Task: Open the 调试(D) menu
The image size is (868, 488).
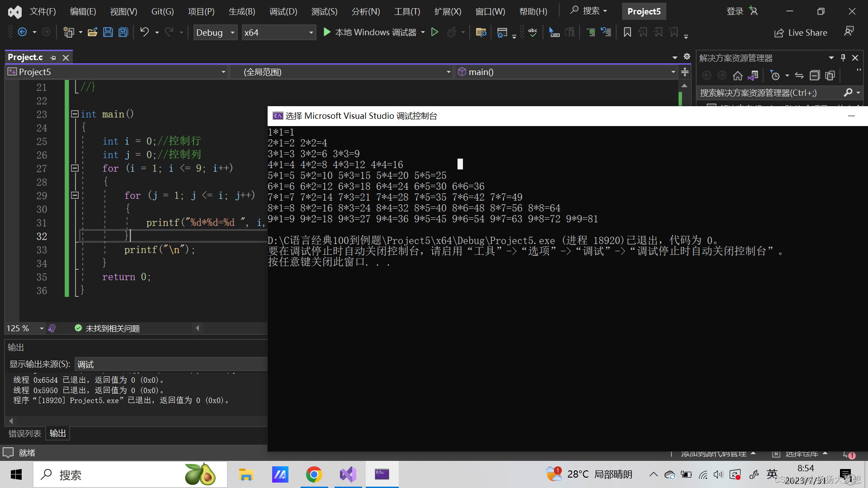Action: click(283, 11)
